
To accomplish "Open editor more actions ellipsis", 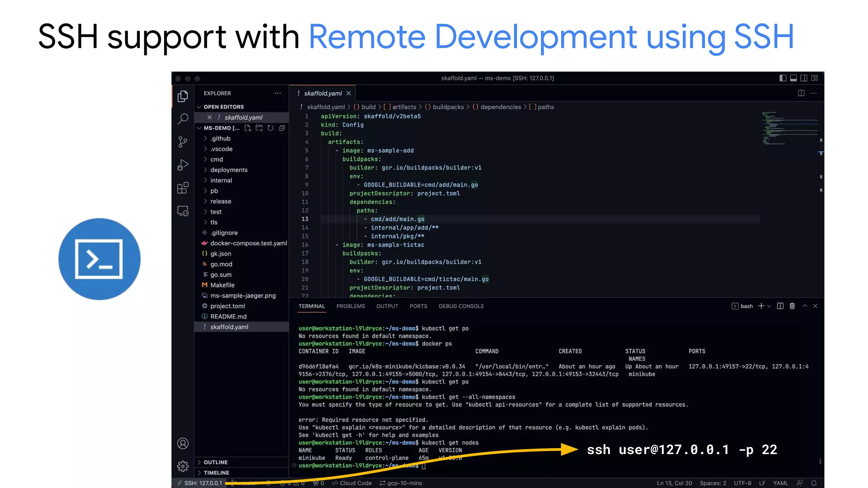I will coord(813,93).
